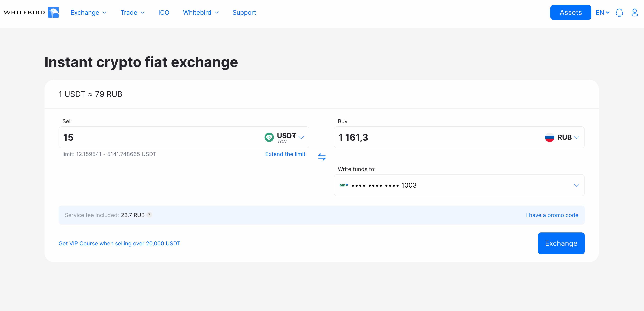Click the blue Exchange button

(561, 243)
